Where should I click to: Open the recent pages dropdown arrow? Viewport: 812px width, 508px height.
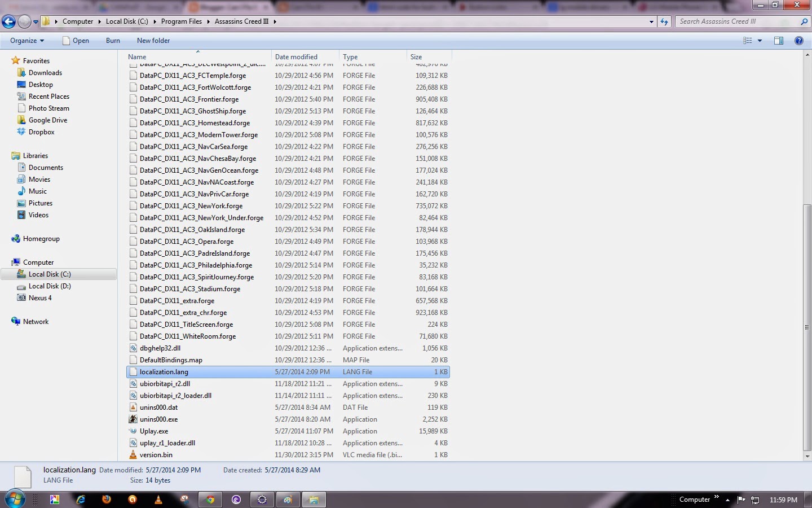click(x=36, y=22)
